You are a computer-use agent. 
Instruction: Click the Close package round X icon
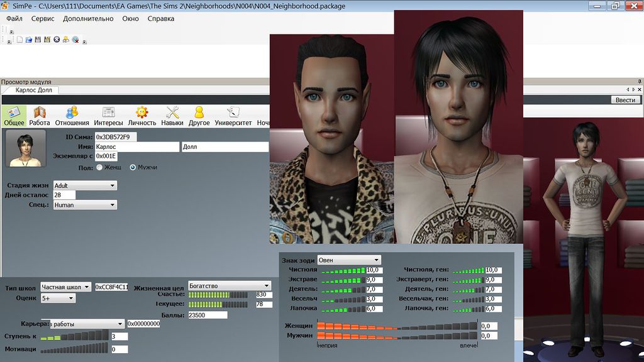tap(57, 40)
